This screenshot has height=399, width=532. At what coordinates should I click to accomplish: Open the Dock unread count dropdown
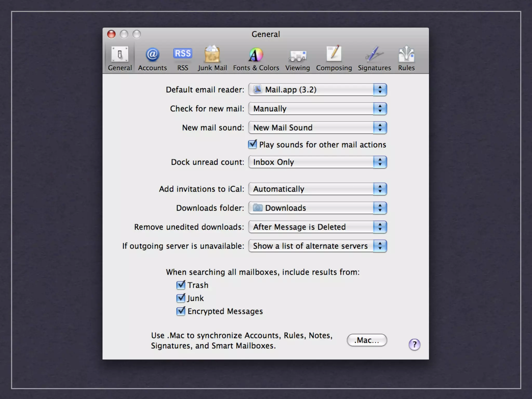[x=317, y=162]
